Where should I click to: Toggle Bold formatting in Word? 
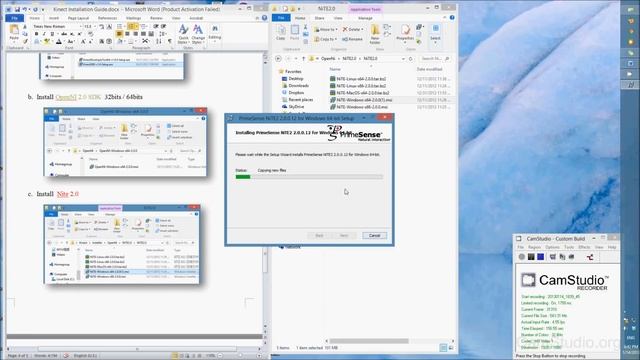pyautogui.click(x=36, y=34)
